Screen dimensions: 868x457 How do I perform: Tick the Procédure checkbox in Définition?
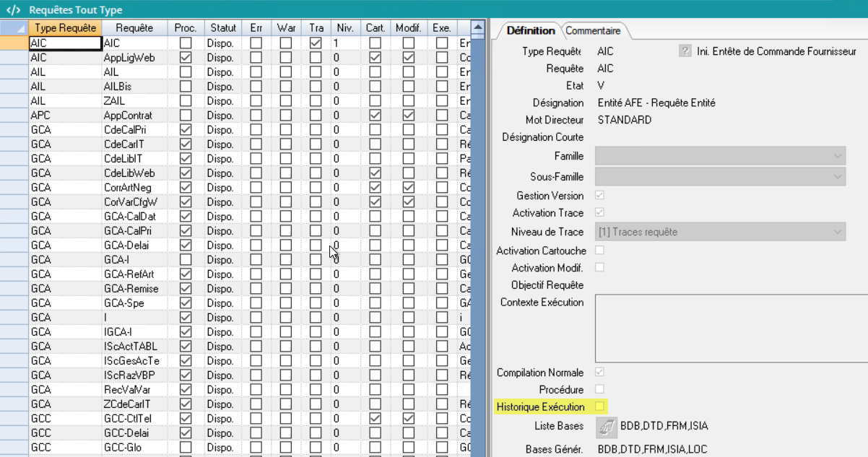599,390
